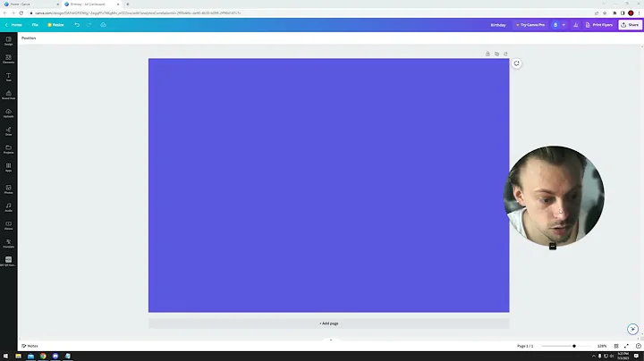Select the Text tool in sidebar

8,77
